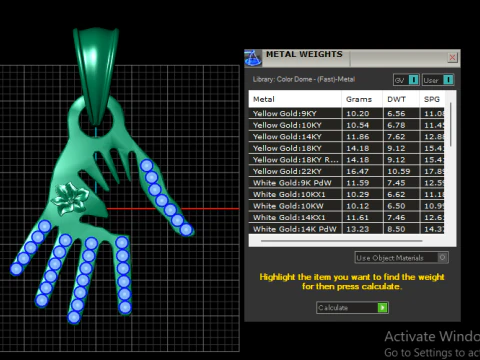Image resolution: width=480 pixels, height=360 pixels.
Task: Click the DWT column header
Action: coord(401,99)
